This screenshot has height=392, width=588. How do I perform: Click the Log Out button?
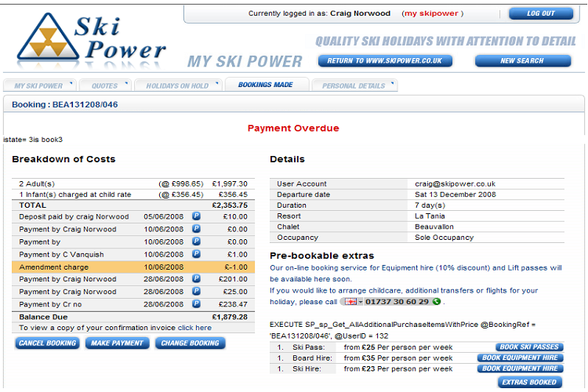pos(540,13)
